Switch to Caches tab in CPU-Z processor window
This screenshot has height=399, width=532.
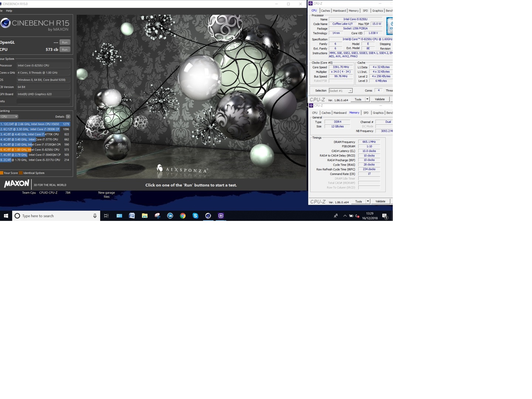point(325,11)
